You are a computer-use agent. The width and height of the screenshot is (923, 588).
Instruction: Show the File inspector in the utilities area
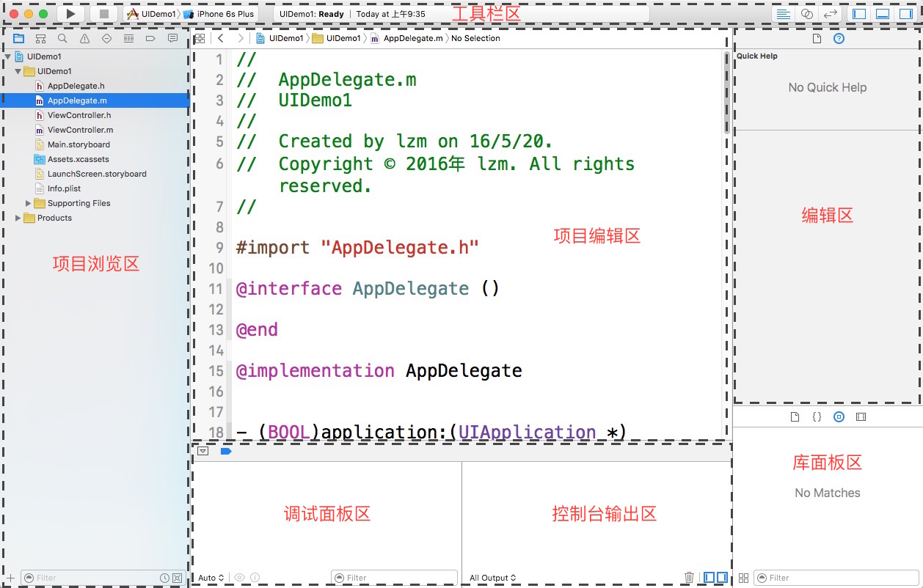coord(816,38)
